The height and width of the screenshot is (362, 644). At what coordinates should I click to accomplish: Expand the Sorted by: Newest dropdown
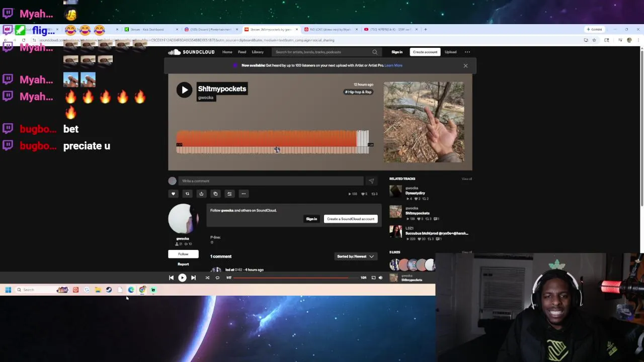pyautogui.click(x=355, y=256)
